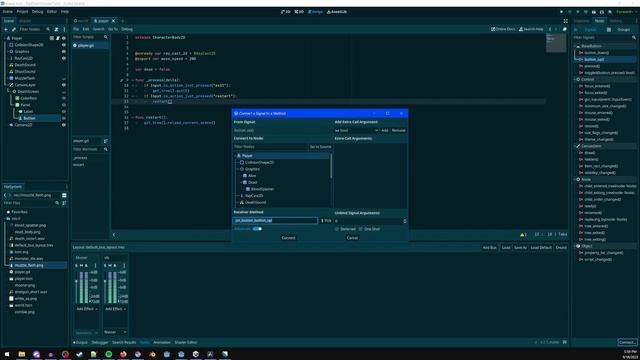The height and width of the screenshot is (360, 640).
Task: Click the instance child scene link icon
Action: 13,29
